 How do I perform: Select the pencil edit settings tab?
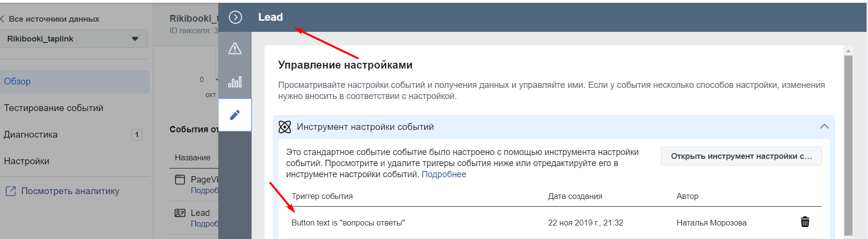pyautogui.click(x=235, y=115)
